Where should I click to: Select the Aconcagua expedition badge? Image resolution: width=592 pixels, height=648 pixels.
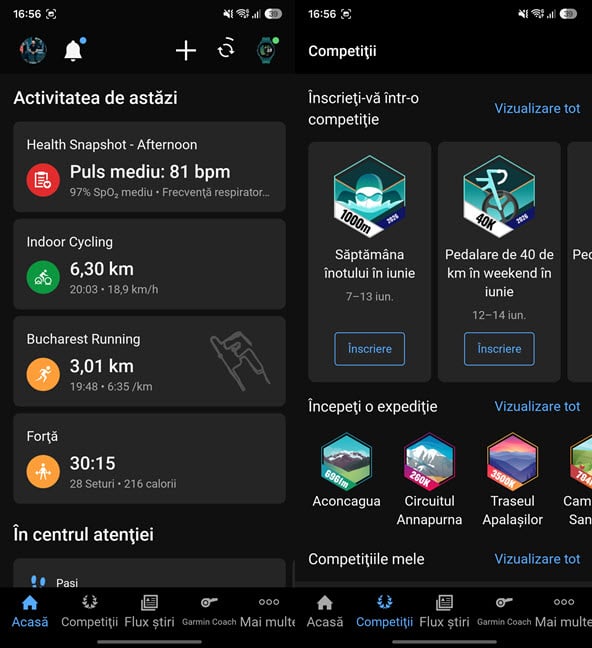[346, 462]
